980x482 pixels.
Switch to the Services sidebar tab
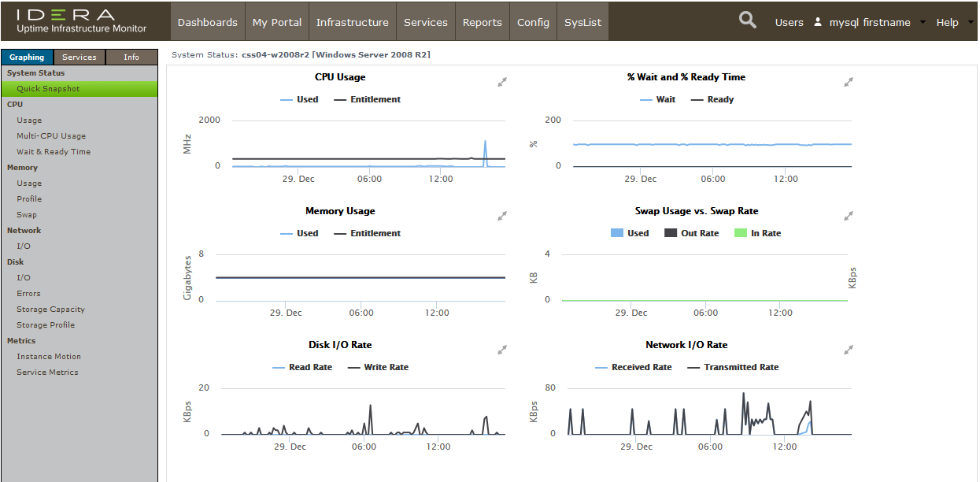(80, 57)
